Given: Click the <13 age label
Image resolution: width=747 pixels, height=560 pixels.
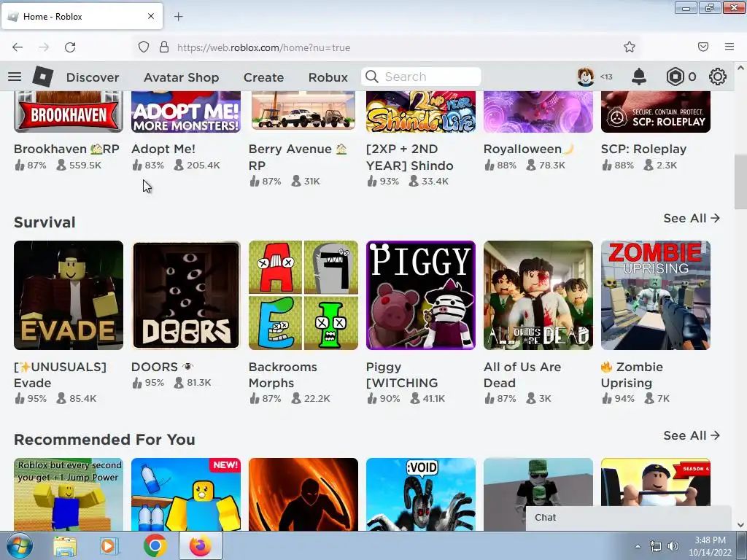Looking at the screenshot, I should (x=606, y=77).
